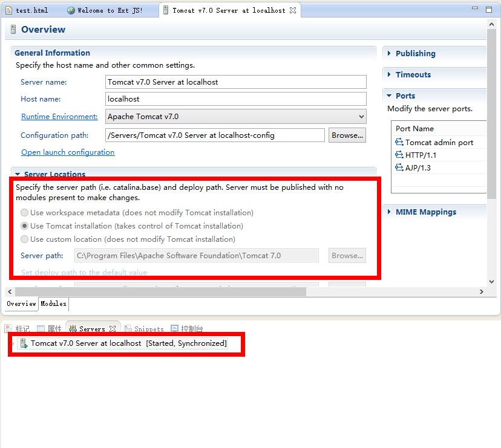501x448 pixels.
Task: Click Browse next to Server path
Action: (x=347, y=256)
